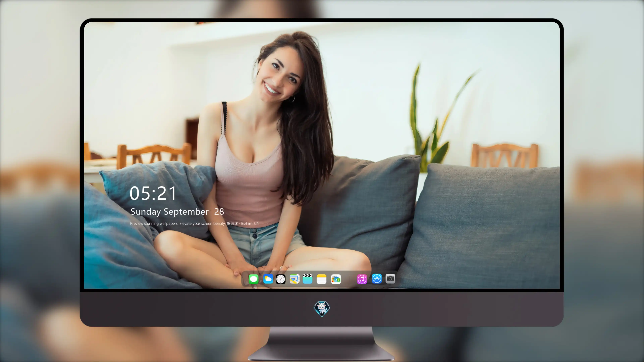Open the Newsstand app icon

click(x=336, y=279)
